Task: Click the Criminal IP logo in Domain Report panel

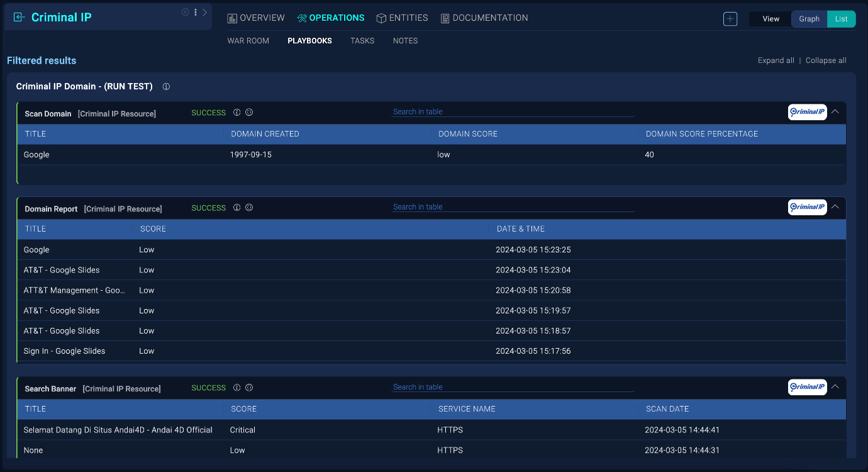Action: point(807,207)
